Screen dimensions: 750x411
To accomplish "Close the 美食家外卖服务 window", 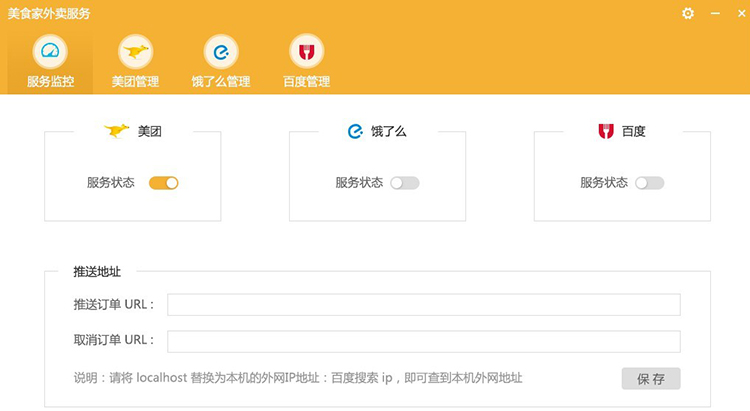I will pyautogui.click(x=742, y=13).
